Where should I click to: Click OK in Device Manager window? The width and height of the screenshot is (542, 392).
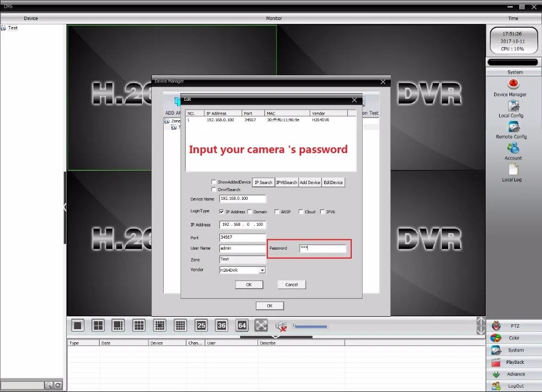click(x=269, y=306)
